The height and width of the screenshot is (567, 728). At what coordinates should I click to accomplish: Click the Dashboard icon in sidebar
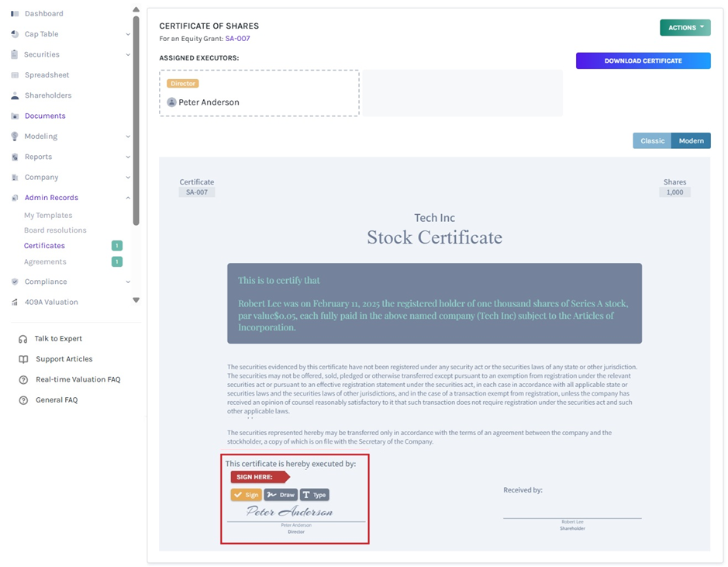click(15, 13)
